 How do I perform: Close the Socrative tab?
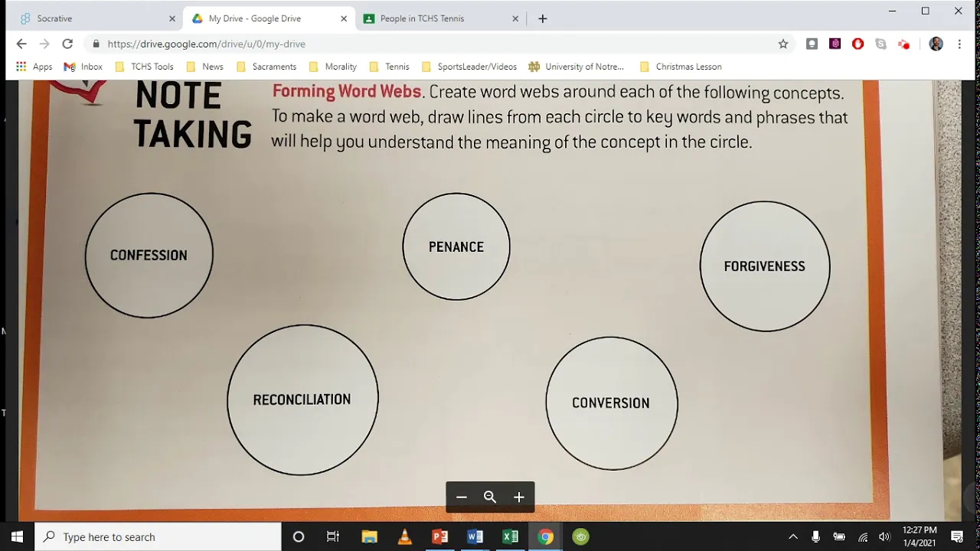pyautogui.click(x=171, y=18)
